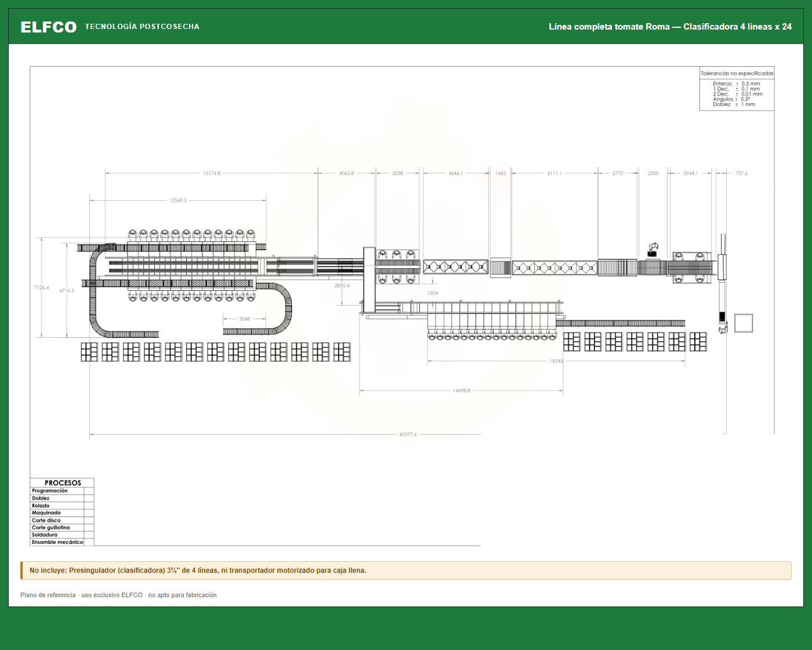Select the "TECNOLOGÍA POSTCOSECHA" tagline
This screenshot has height=650, width=812.
click(142, 27)
